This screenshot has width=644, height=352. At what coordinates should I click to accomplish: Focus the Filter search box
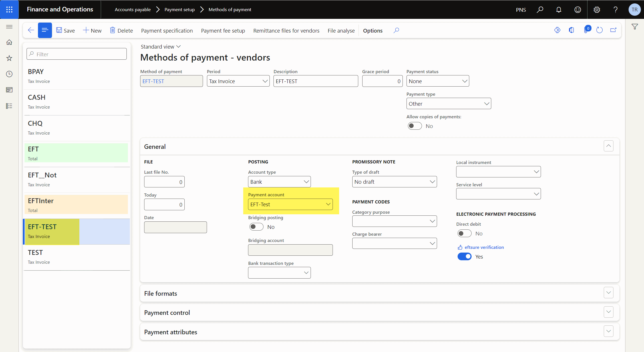tap(77, 54)
